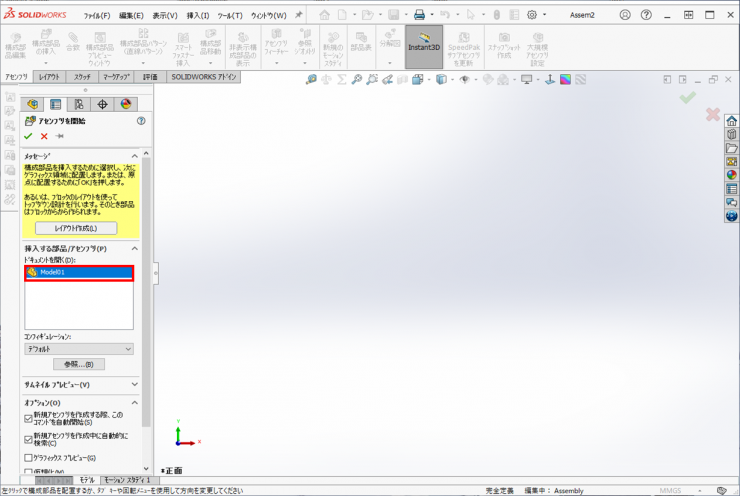This screenshot has height=496, width=740.
Task: Toggle auto-start command for new assembly checkbox
Action: (29, 419)
